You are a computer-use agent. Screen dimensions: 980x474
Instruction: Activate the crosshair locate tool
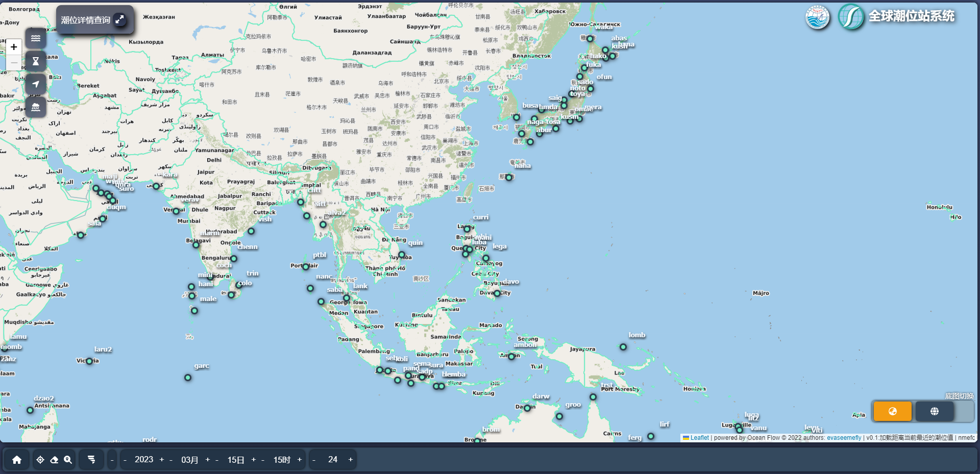click(40, 460)
